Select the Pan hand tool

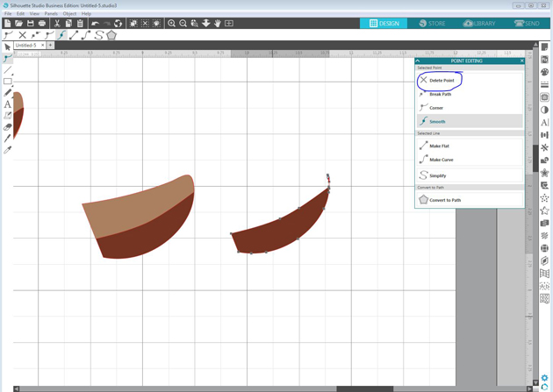click(x=218, y=24)
